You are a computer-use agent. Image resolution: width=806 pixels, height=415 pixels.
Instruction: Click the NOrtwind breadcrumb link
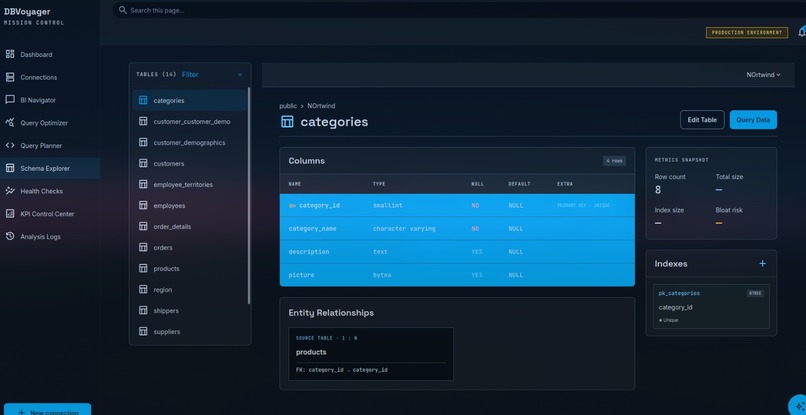coord(321,106)
